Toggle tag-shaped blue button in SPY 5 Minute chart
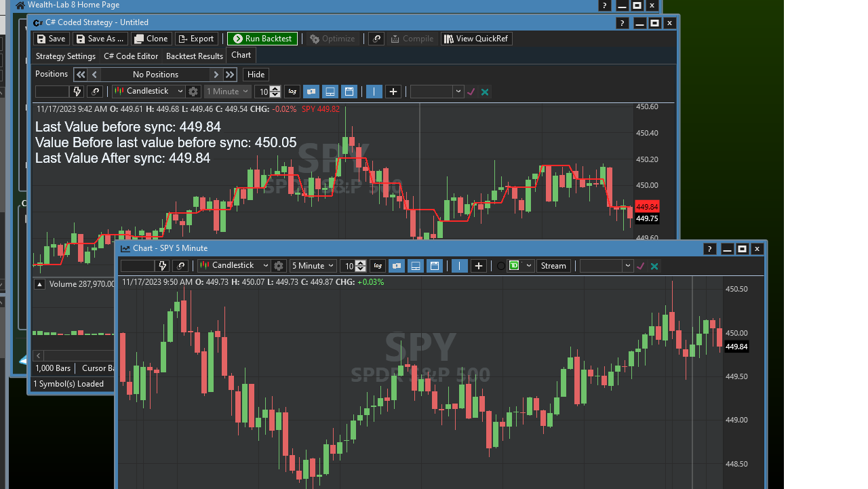868x489 pixels. click(397, 266)
